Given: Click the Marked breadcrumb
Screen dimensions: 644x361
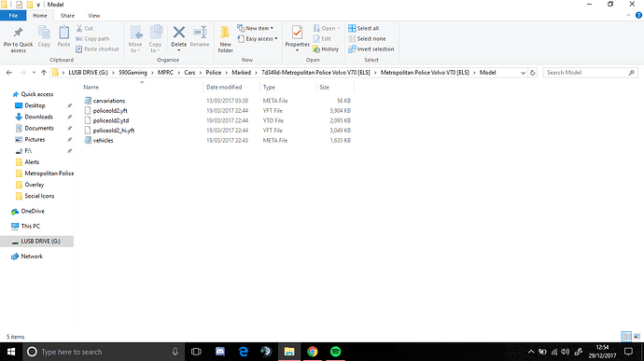Looking at the screenshot, I should (x=241, y=73).
